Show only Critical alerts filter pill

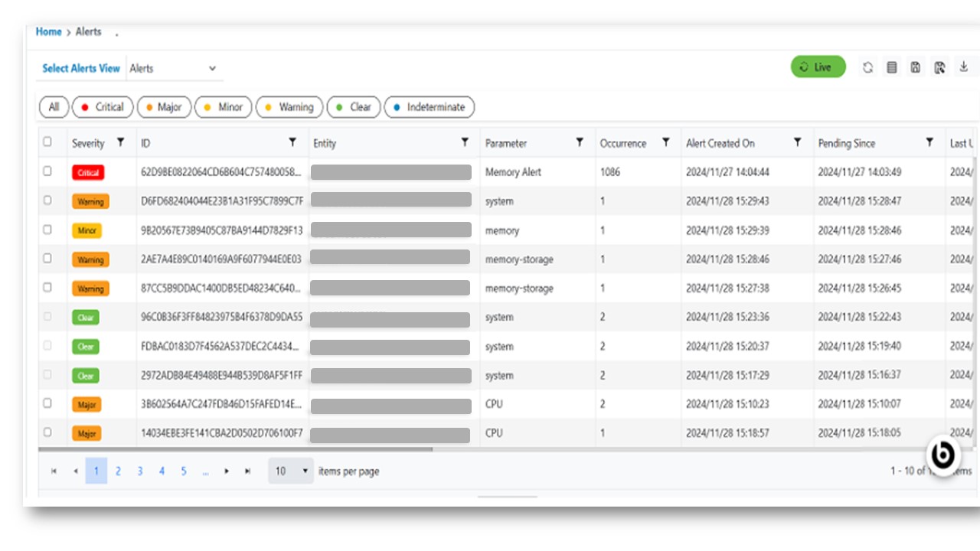point(103,107)
